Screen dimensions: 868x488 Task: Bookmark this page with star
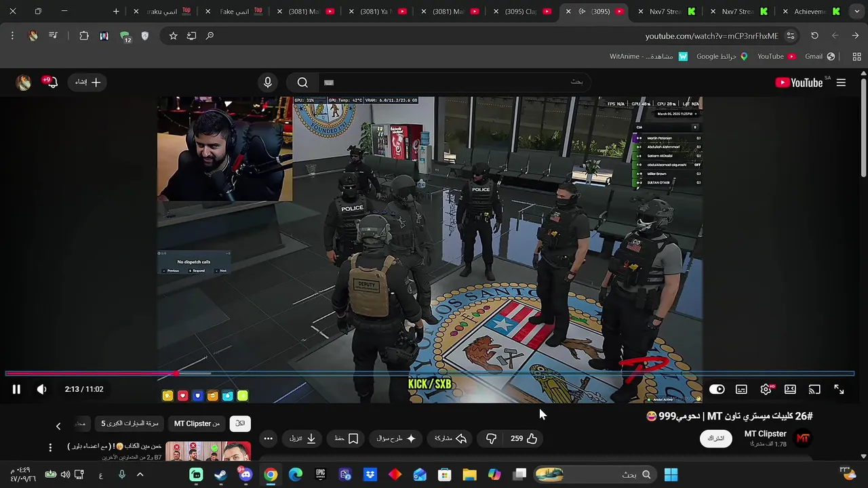point(173,36)
